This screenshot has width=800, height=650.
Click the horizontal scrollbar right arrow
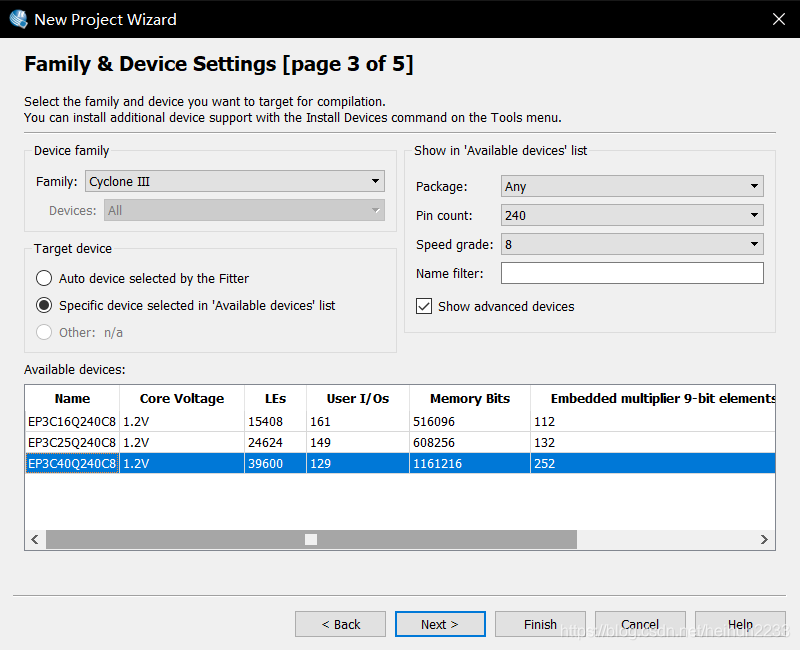[x=764, y=539]
